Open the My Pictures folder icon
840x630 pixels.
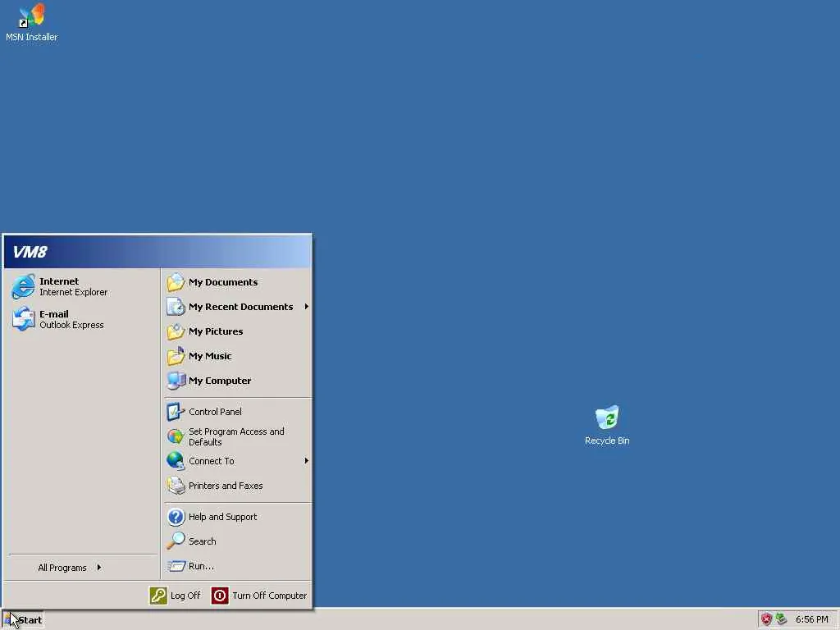click(x=176, y=331)
